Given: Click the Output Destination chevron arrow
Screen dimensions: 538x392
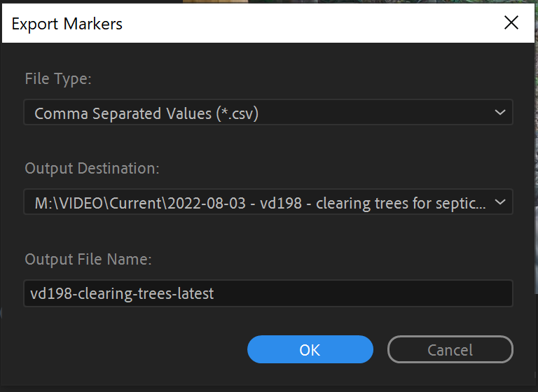Looking at the screenshot, I should [499, 202].
